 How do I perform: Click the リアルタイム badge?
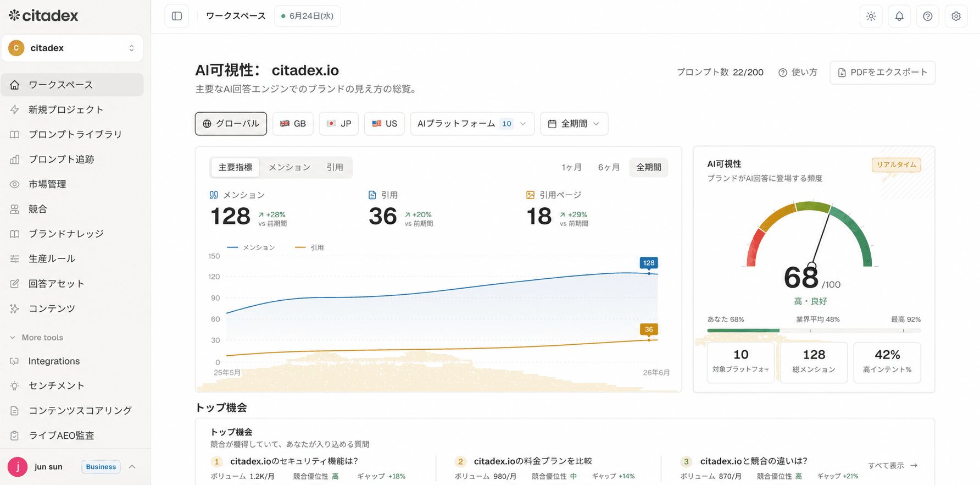897,165
